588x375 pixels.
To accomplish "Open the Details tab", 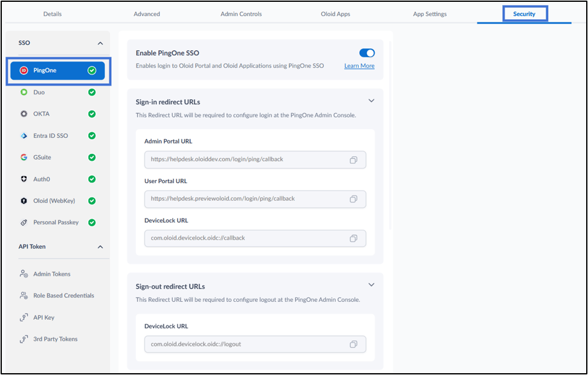I will [x=52, y=14].
